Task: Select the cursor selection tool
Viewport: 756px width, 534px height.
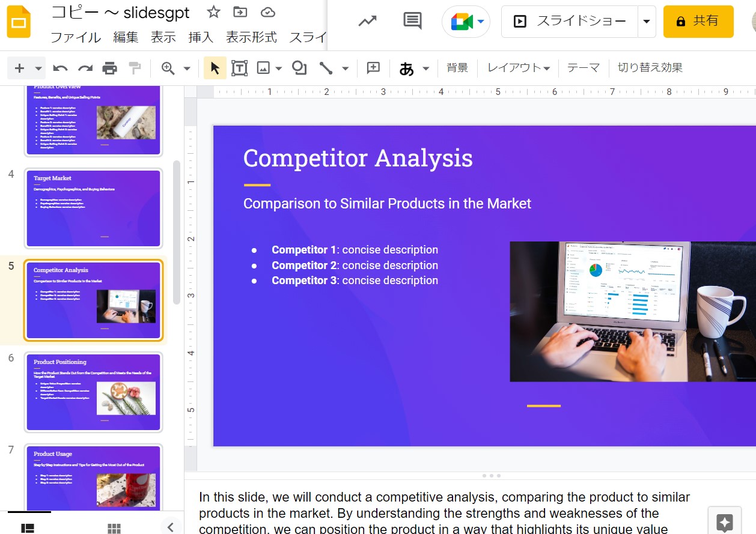Action: (x=215, y=68)
